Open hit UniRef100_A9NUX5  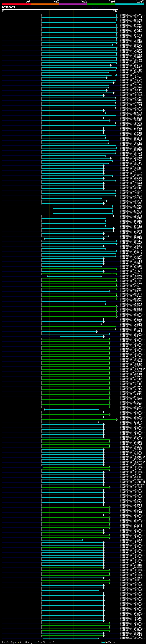click(131, 63)
